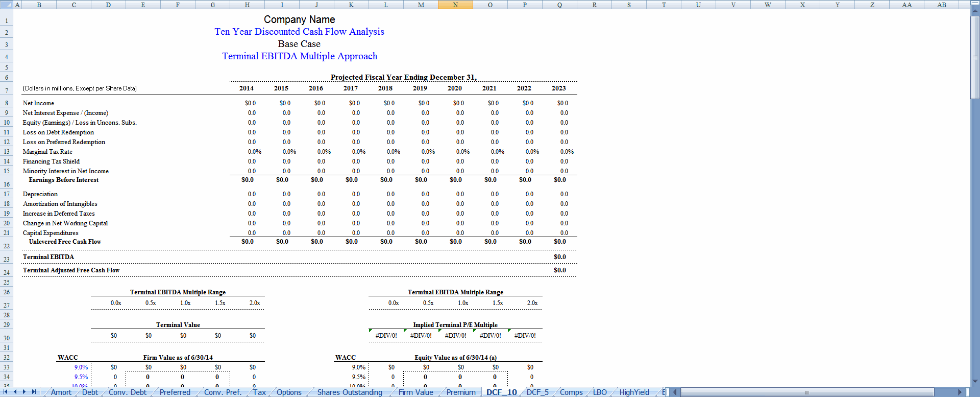Click the active DCF_10 sheet tab
The image size is (980, 397).
(502, 392)
